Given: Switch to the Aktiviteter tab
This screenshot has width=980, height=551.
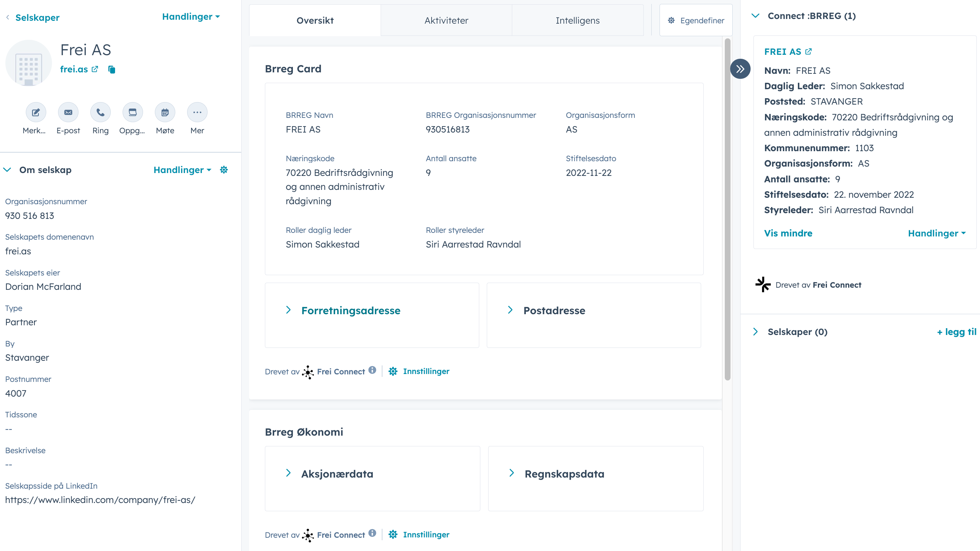Looking at the screenshot, I should click(x=446, y=20).
